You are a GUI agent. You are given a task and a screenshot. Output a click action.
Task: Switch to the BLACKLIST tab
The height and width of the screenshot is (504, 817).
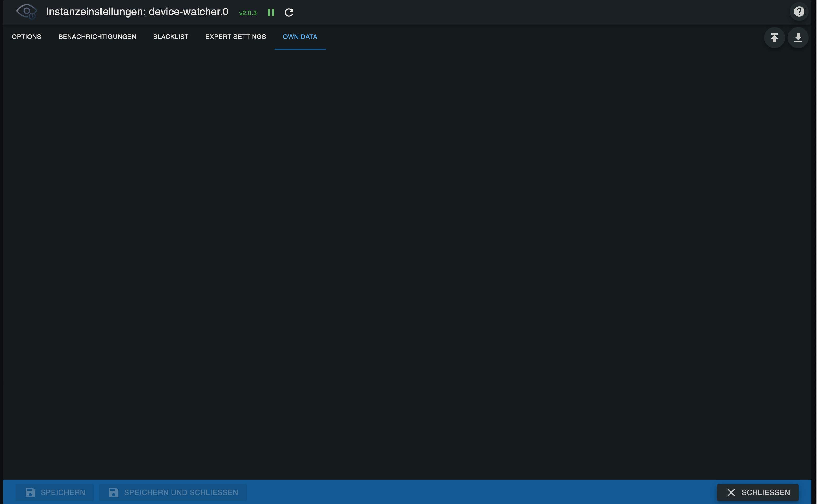click(171, 37)
